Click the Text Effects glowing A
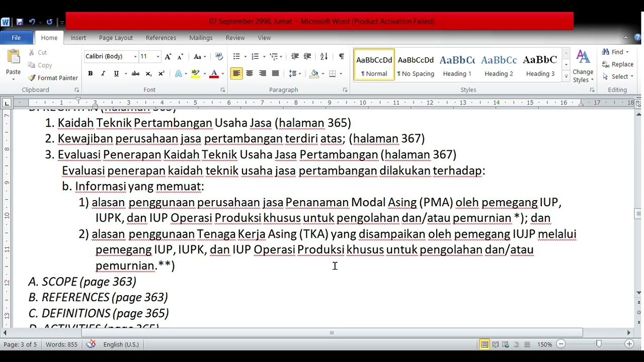This screenshot has height=362, width=644. (x=178, y=73)
